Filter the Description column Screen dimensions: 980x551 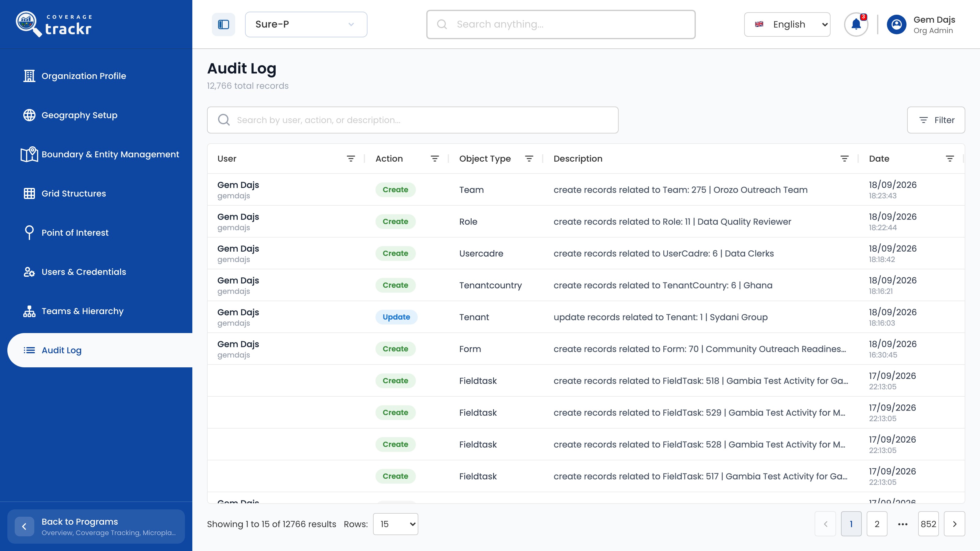click(844, 159)
